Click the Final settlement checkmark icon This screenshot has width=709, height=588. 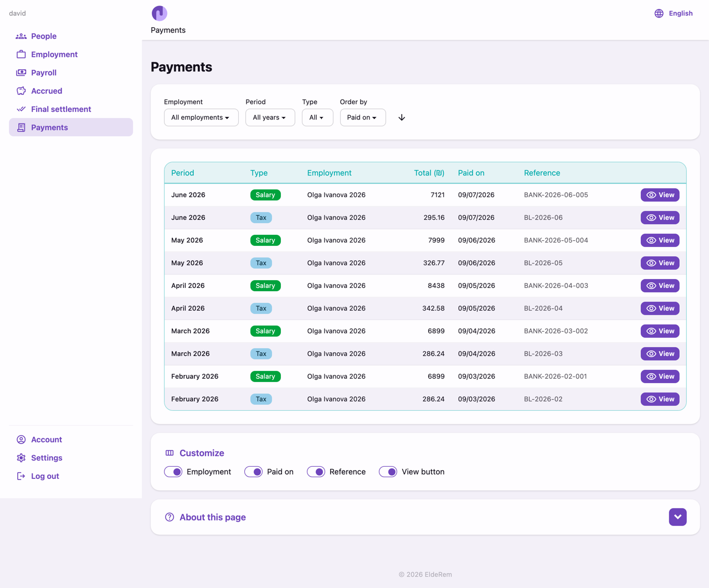pos(21,109)
